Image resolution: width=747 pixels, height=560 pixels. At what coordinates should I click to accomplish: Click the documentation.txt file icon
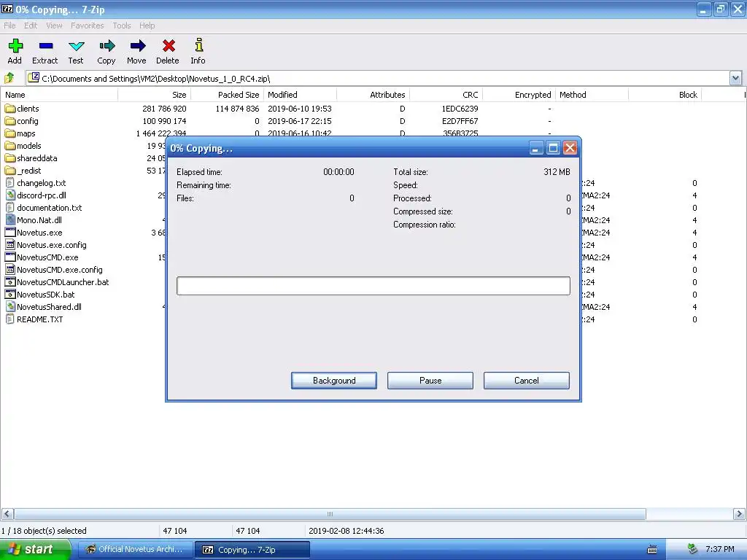tap(10, 208)
